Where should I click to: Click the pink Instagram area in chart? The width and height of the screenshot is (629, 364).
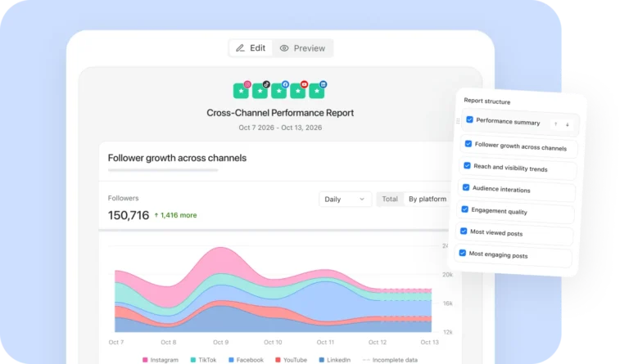coord(220,260)
